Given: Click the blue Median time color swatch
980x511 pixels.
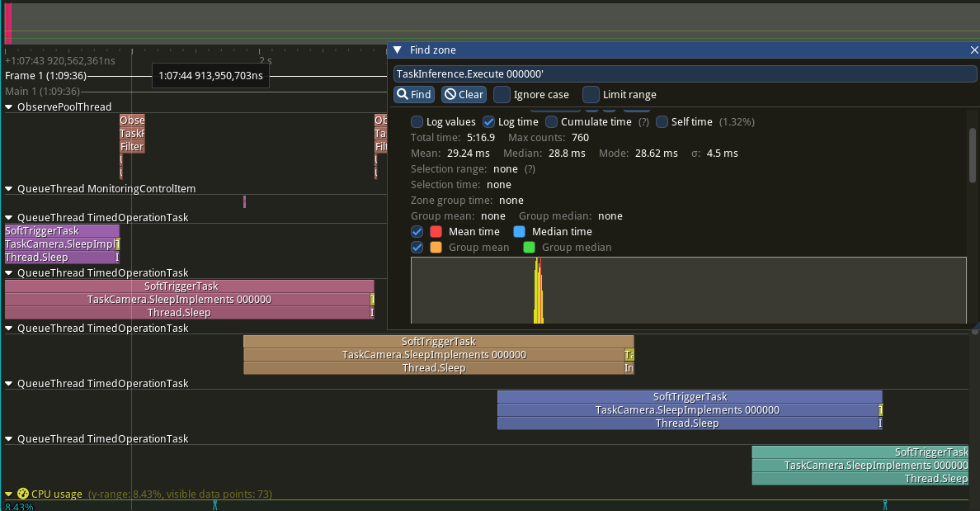Looking at the screenshot, I should click(519, 231).
